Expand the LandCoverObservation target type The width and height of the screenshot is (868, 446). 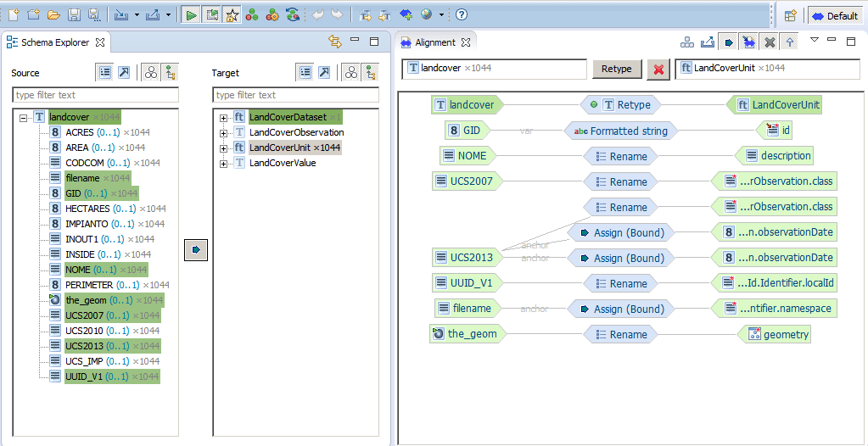click(224, 133)
